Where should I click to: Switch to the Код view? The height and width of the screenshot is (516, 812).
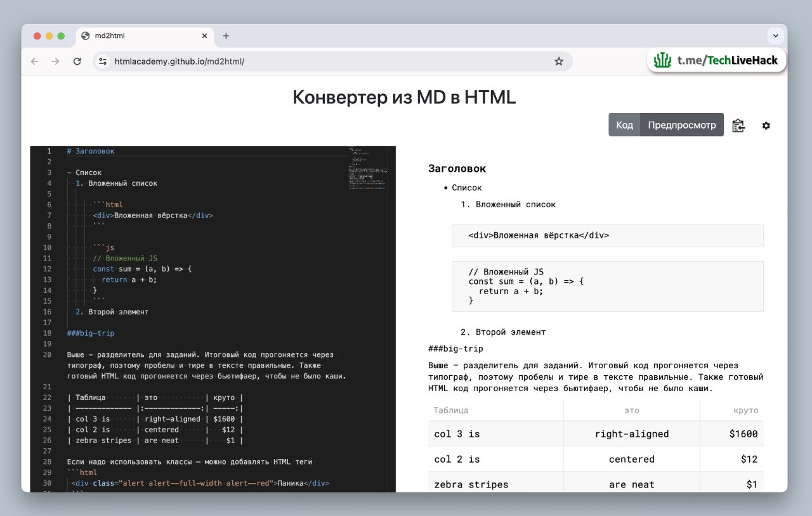pos(624,125)
